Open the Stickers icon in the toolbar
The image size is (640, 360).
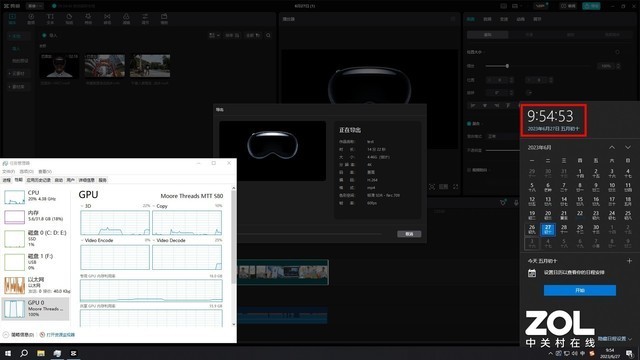(69, 18)
